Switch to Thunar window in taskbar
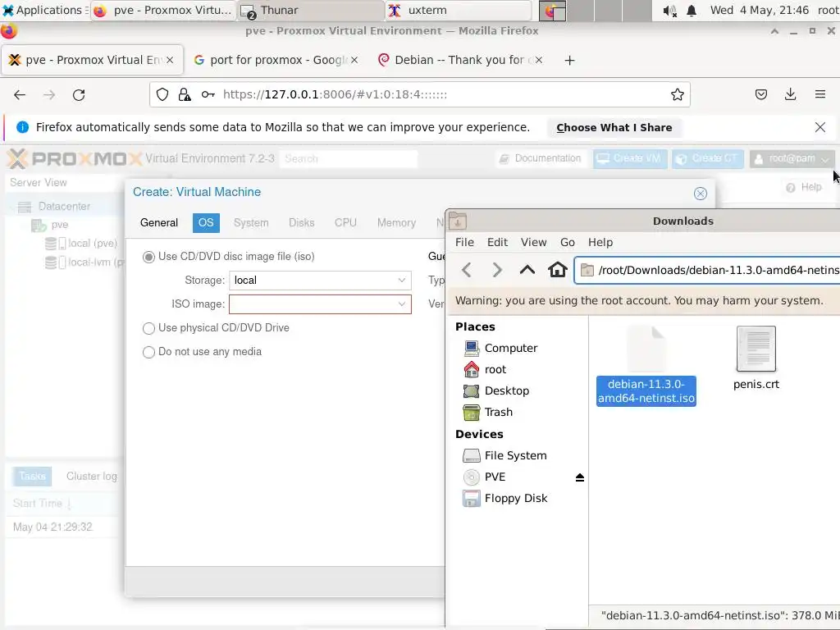 click(x=311, y=10)
